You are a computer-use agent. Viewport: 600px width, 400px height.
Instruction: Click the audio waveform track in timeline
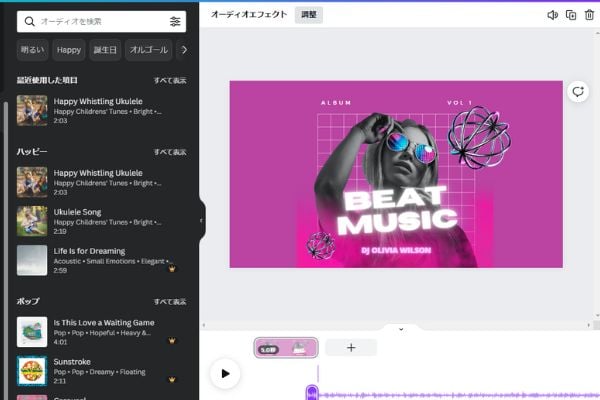click(x=458, y=395)
